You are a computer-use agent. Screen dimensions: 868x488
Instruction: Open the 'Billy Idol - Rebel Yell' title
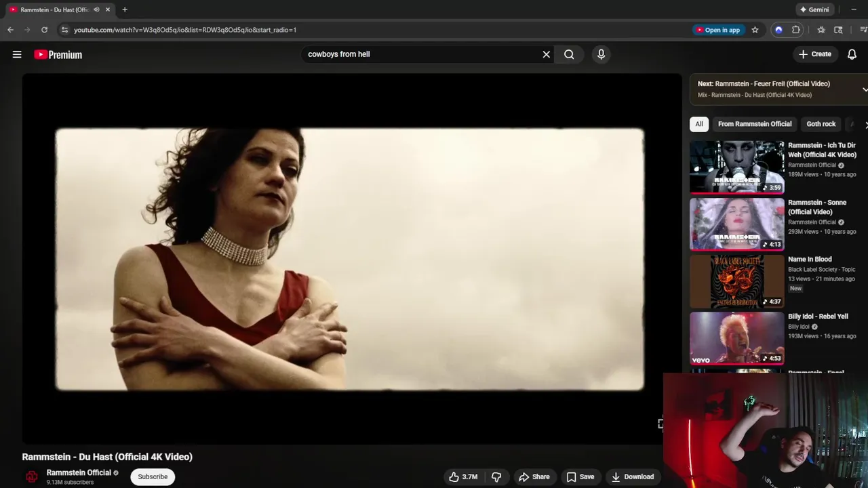point(818,317)
